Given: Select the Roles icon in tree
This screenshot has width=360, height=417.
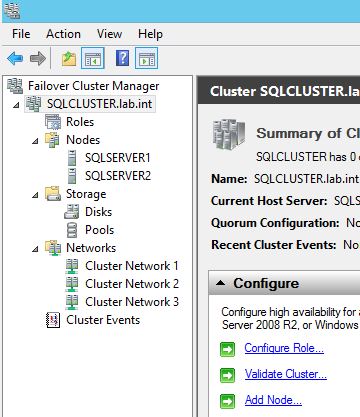Looking at the screenshot, I should (x=53, y=122).
